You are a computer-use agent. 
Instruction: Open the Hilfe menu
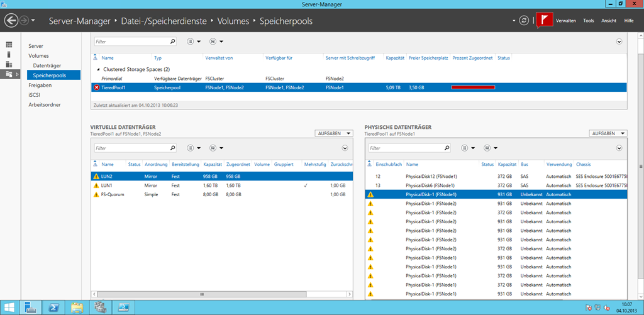[x=628, y=21]
